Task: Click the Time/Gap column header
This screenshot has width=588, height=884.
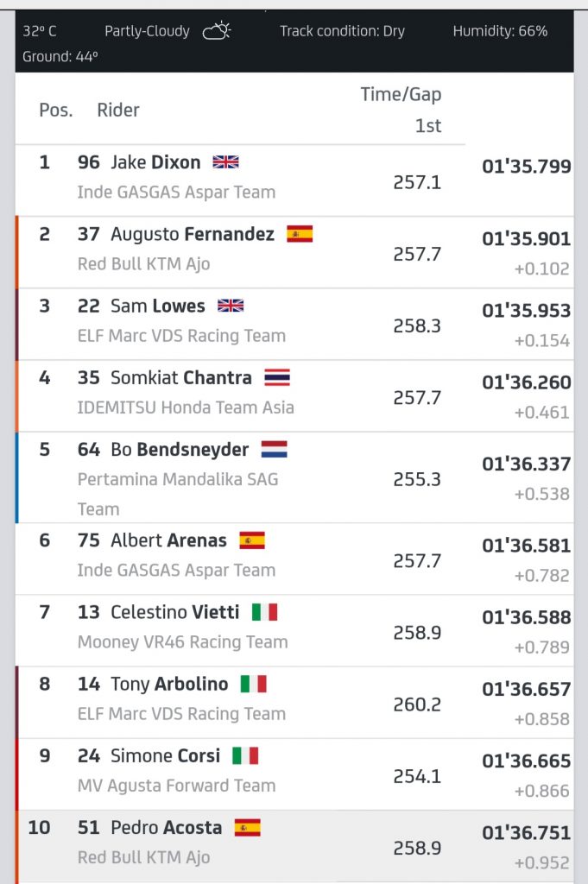Action: coord(401,95)
